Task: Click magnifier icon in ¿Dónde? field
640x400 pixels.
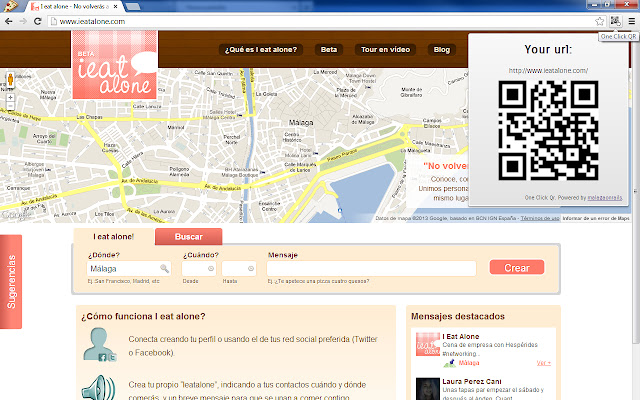Action: 164,268
